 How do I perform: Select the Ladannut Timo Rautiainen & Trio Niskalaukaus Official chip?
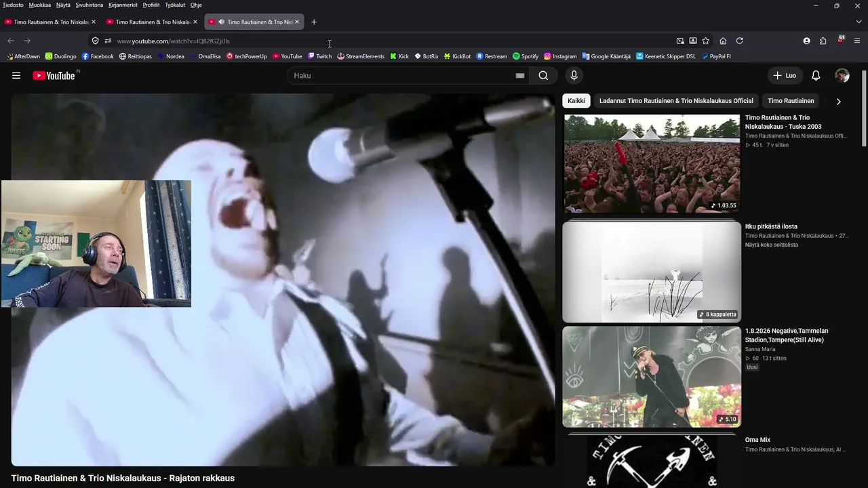point(676,101)
